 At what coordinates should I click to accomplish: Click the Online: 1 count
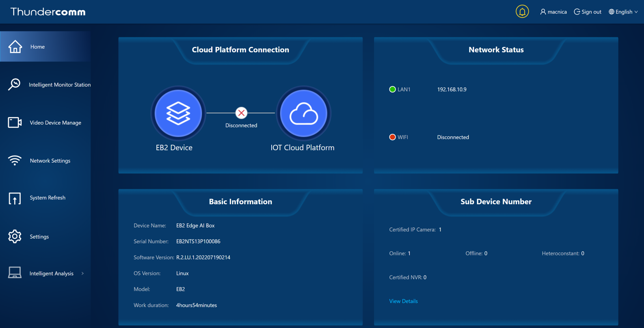400,253
